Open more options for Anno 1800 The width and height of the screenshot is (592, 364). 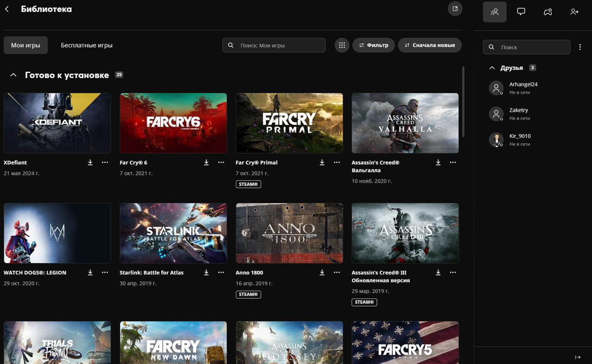pyautogui.click(x=337, y=273)
